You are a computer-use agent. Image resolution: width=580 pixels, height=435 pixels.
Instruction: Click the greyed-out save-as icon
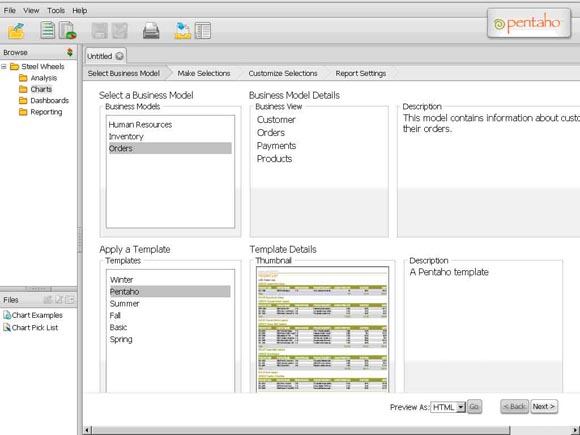tap(120, 31)
